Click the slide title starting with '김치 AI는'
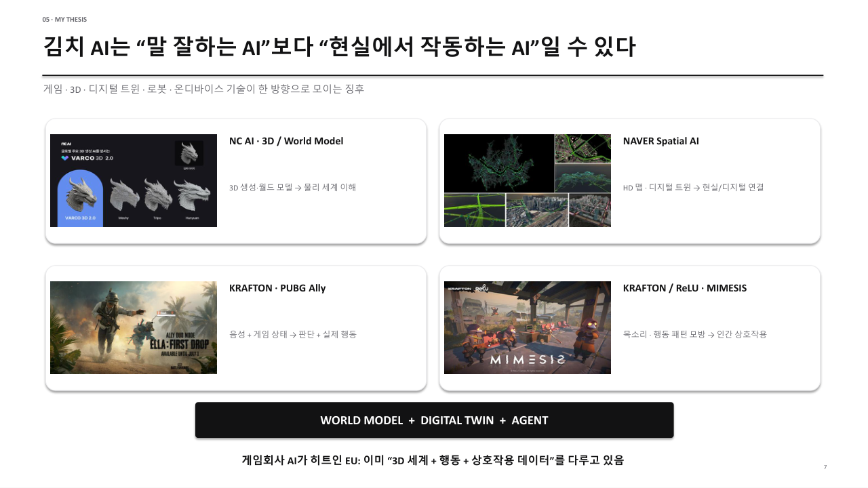The height and width of the screenshot is (488, 868). 339,47
